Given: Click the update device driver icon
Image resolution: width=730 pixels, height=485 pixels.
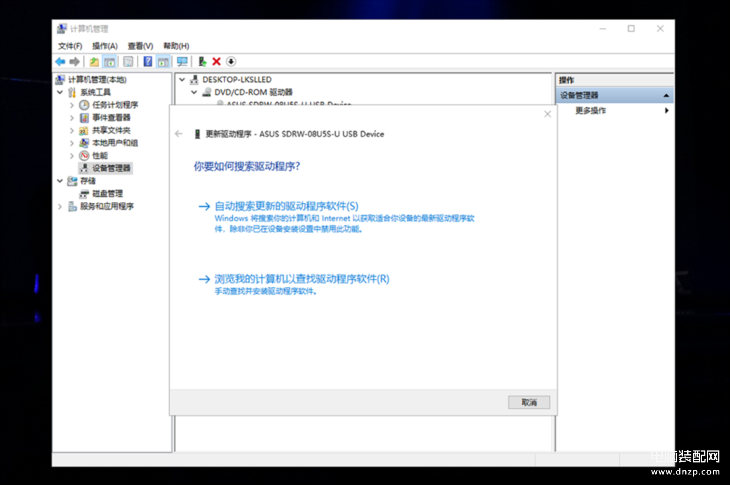Looking at the screenshot, I should 202,61.
